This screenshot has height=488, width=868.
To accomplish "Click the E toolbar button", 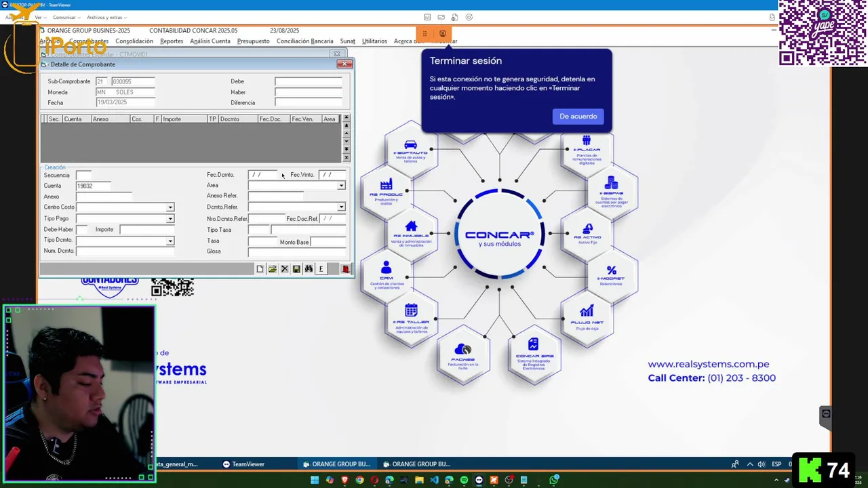I will click(321, 269).
